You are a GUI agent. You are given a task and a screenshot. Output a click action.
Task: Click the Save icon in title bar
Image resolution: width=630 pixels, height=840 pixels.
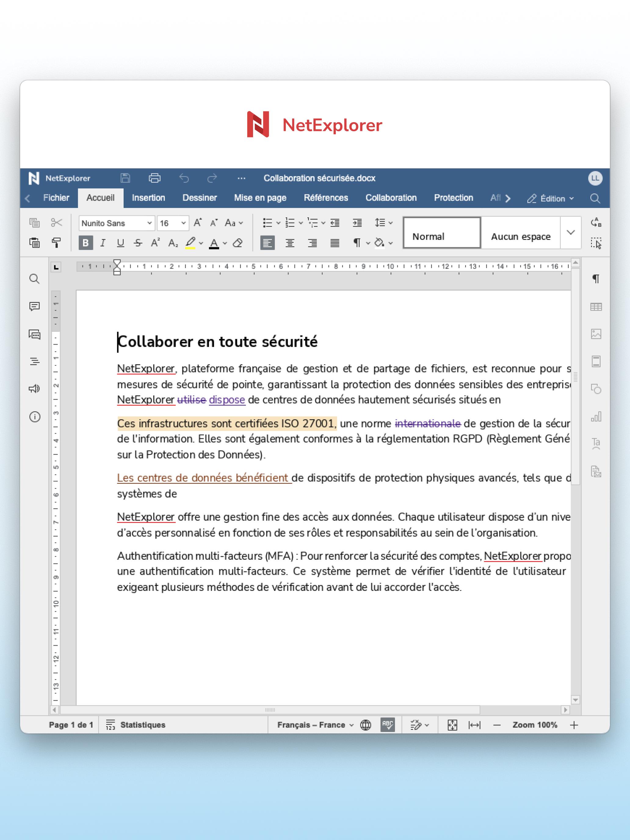point(125,178)
